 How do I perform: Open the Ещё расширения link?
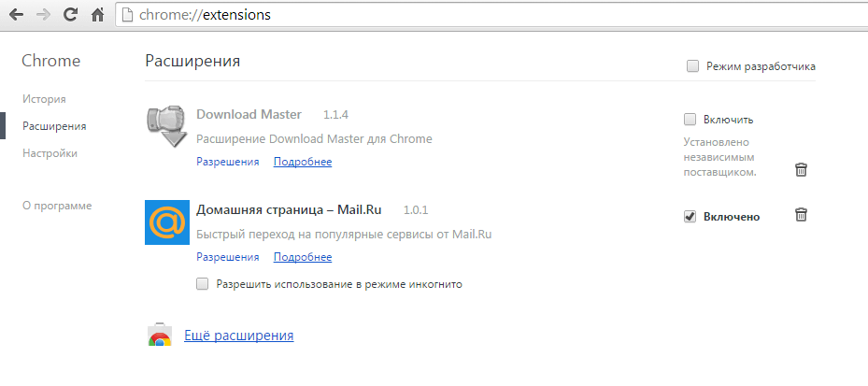pos(238,336)
